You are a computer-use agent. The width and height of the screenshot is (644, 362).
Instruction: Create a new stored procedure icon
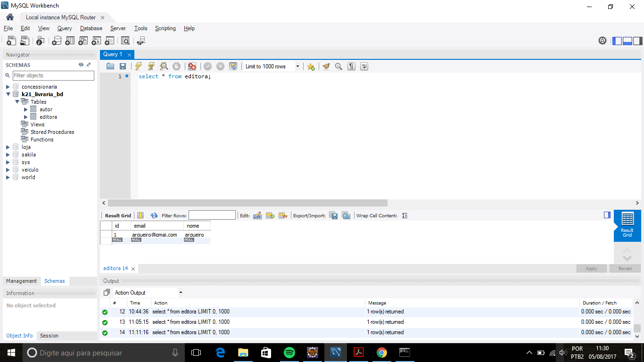point(96,41)
